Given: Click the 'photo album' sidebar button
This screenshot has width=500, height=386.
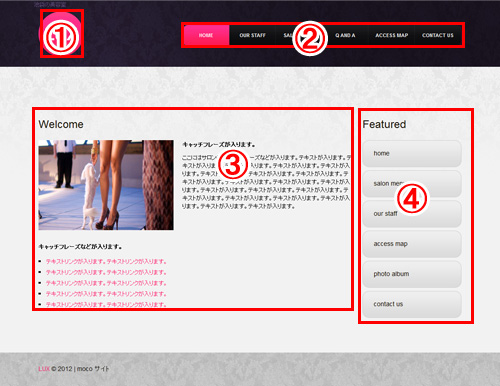Looking at the screenshot, I should (x=412, y=274).
